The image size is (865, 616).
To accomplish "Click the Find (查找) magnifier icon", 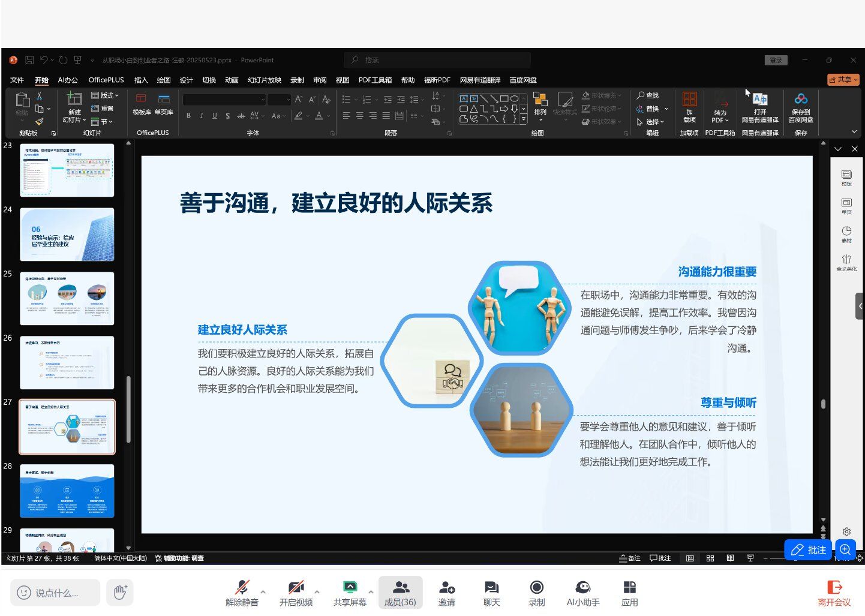I will point(647,95).
